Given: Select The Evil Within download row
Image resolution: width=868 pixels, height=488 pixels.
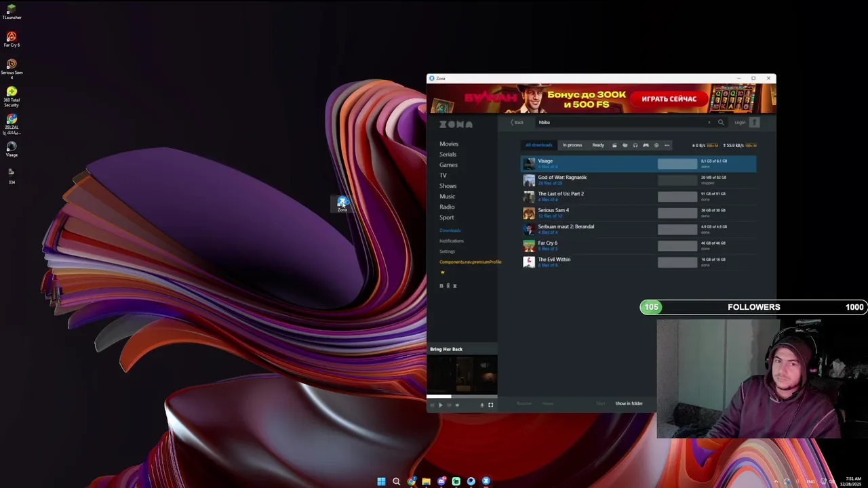Looking at the screenshot, I should click(638, 262).
